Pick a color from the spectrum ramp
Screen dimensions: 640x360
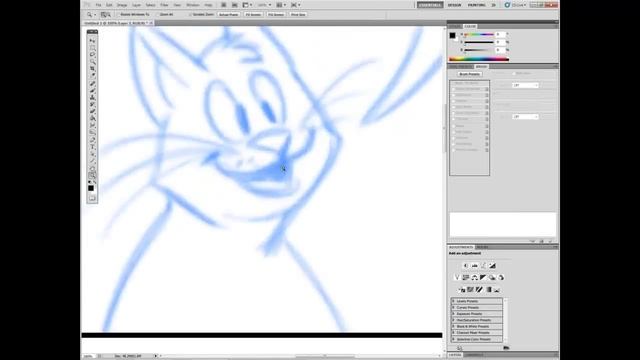[x=479, y=59]
